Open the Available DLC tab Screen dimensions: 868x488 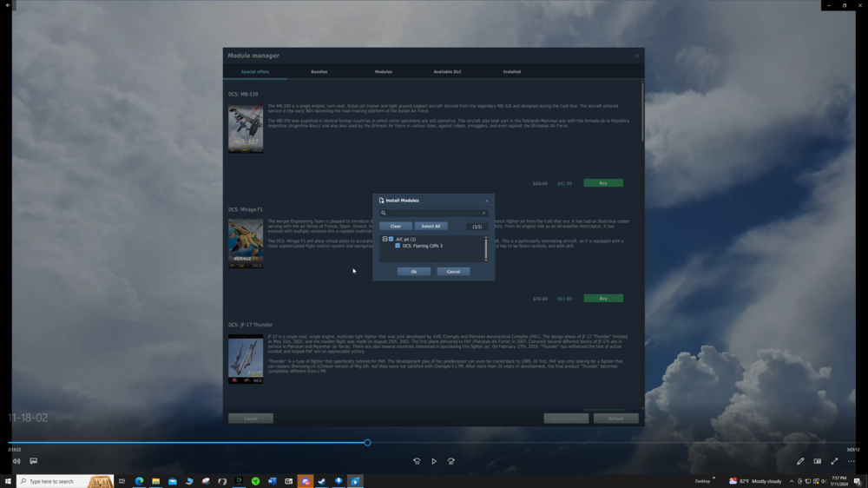coord(447,71)
